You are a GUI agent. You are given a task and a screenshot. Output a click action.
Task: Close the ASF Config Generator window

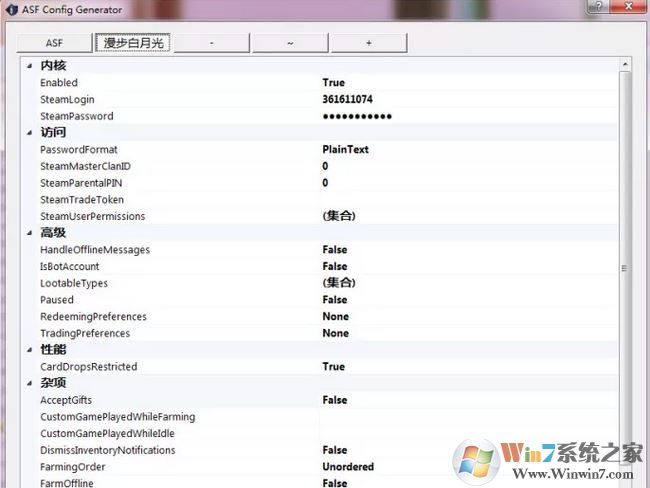pos(628,6)
